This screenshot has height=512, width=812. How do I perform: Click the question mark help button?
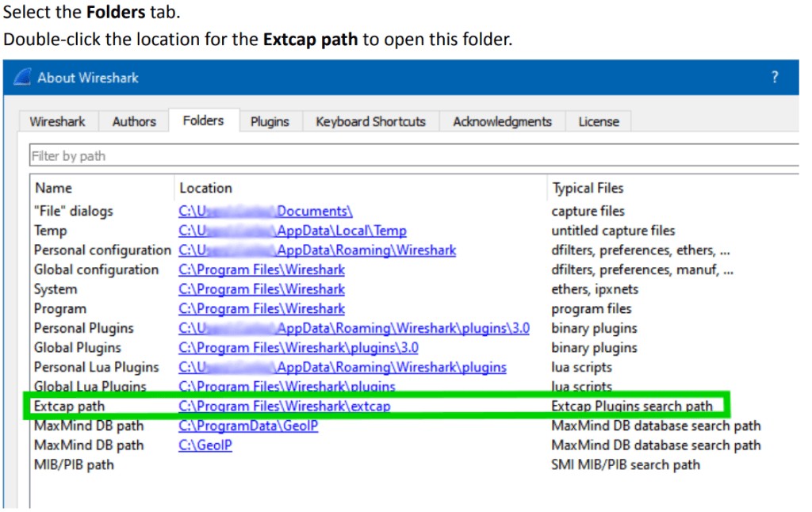tap(775, 78)
